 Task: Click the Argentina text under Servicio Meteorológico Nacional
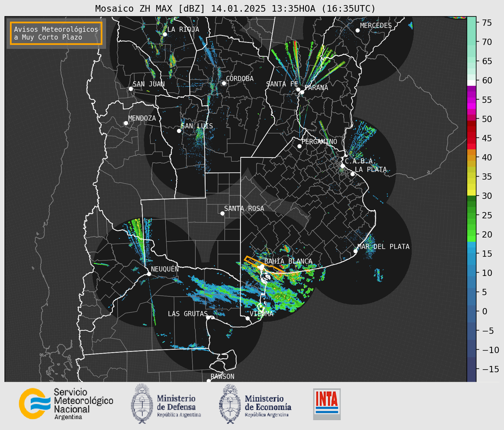[68, 417]
